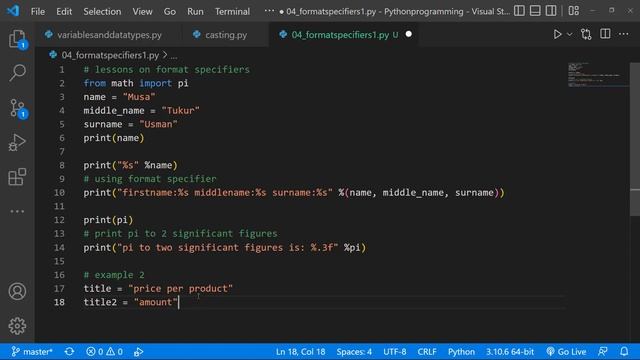Open the editor More Actions menu

[624, 34]
